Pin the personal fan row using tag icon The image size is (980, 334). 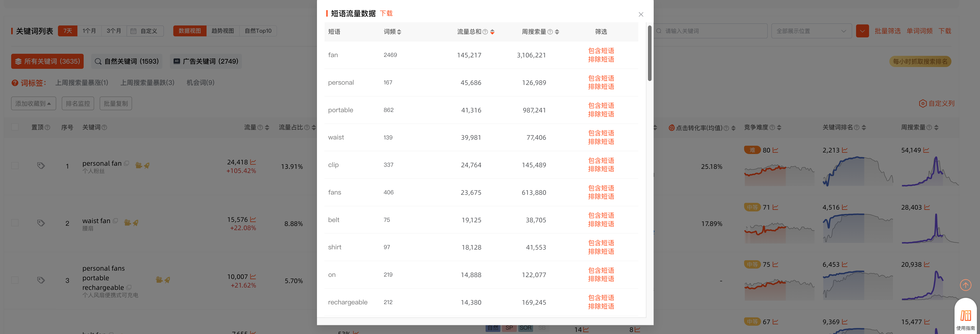(41, 165)
